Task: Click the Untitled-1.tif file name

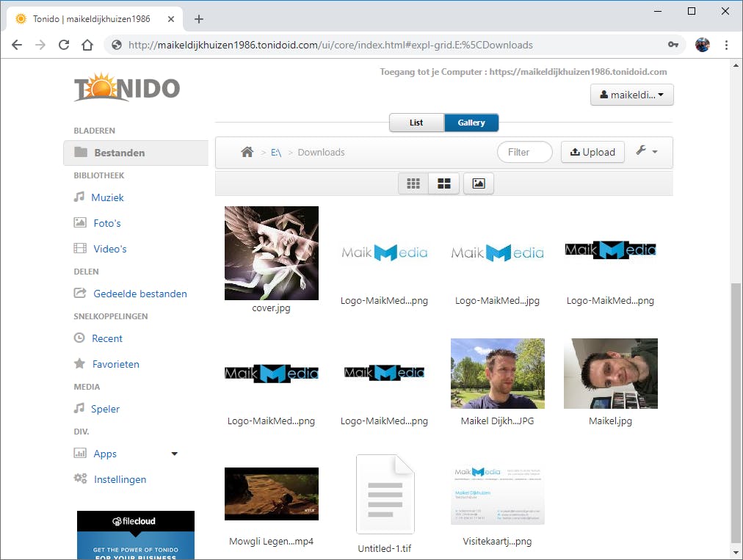Action: [x=384, y=549]
